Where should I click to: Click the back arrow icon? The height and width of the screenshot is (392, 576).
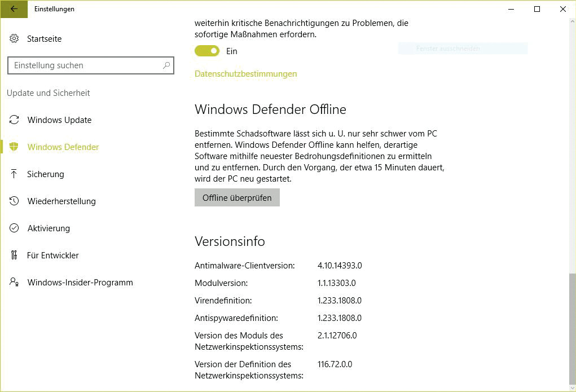coord(14,9)
